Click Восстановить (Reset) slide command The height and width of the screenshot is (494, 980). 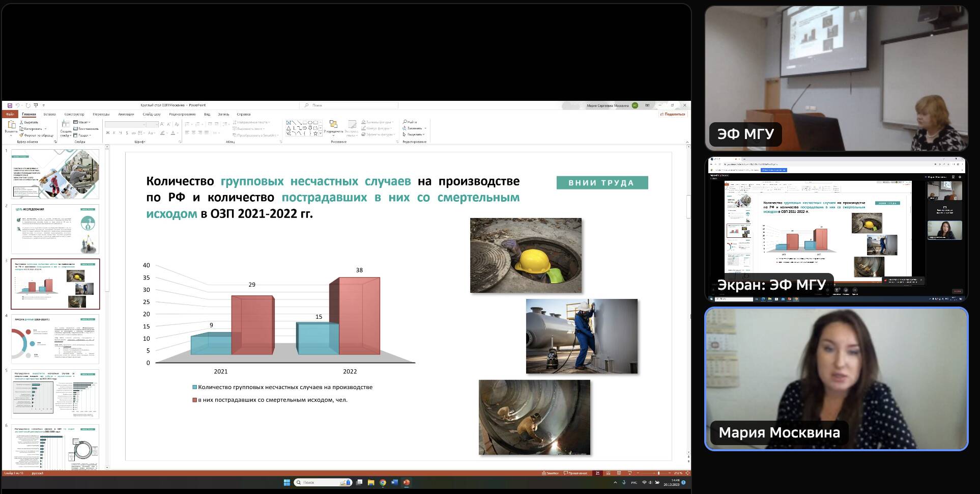point(86,129)
